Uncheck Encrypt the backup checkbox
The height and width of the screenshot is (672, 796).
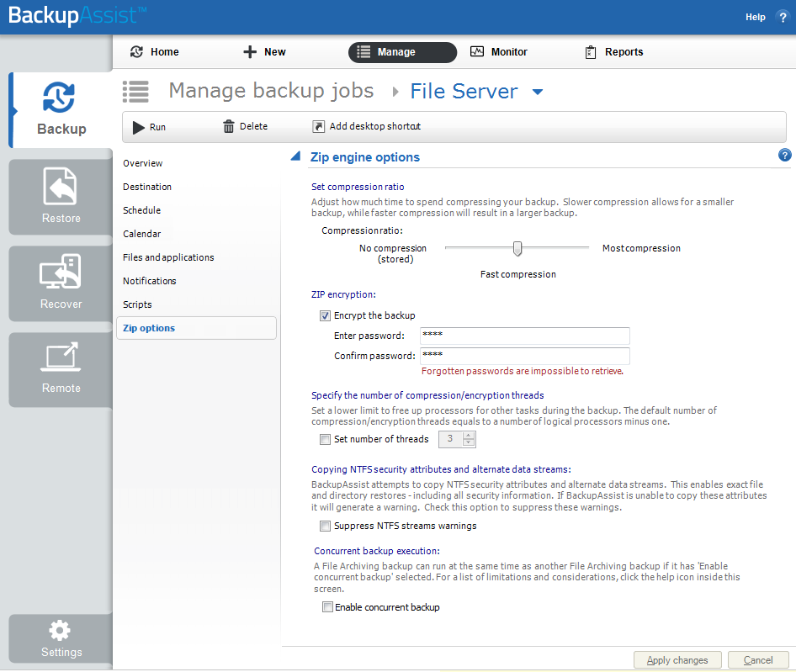tap(325, 315)
